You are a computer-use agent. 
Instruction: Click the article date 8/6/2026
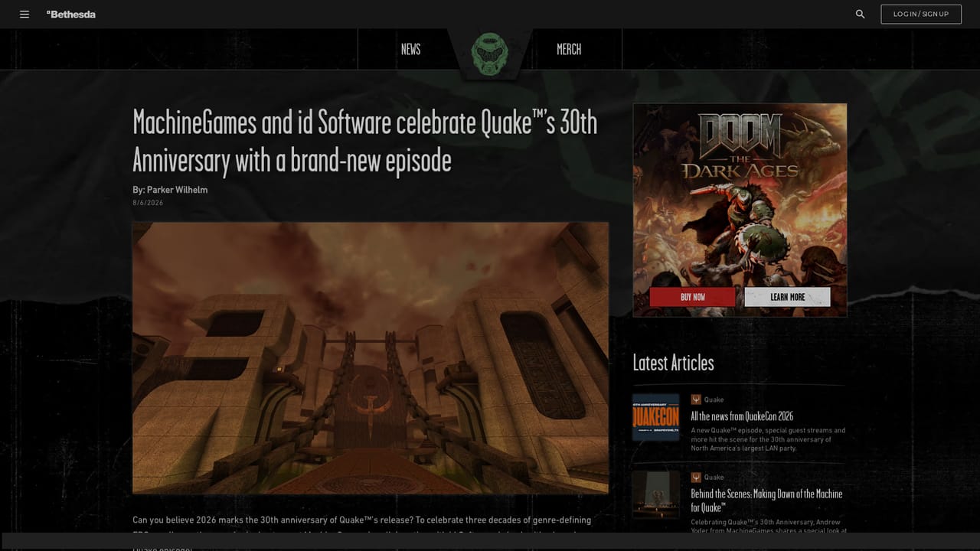point(148,203)
